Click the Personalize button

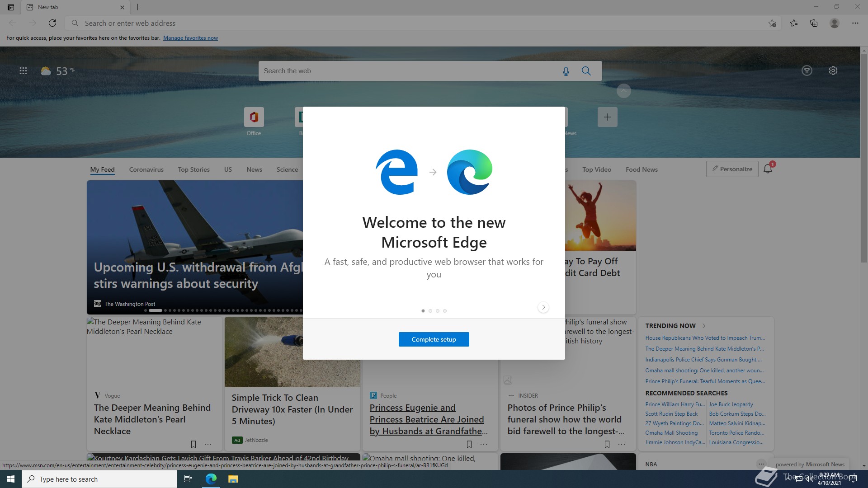point(732,169)
